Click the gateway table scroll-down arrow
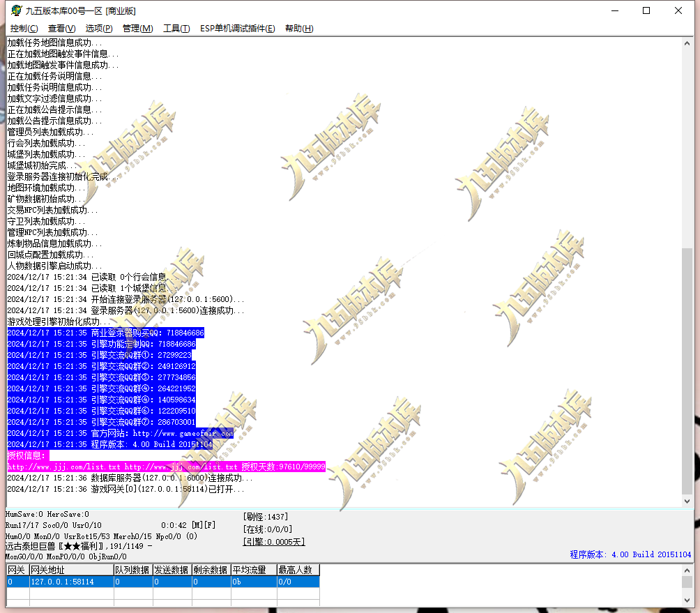Image resolution: width=700 pixels, height=613 pixels. tap(687, 600)
